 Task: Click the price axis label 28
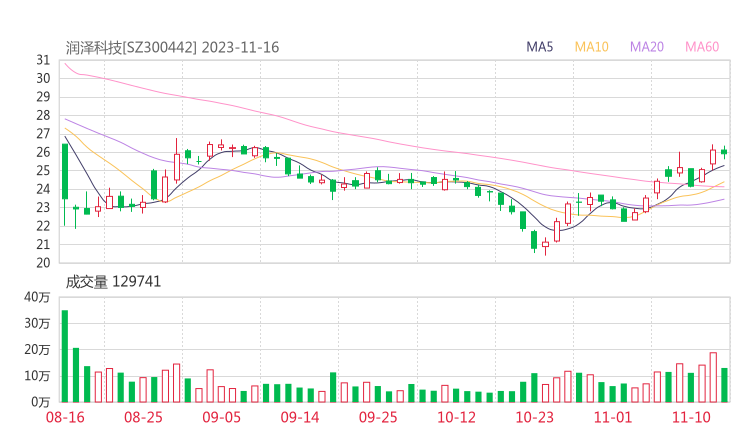pos(43,115)
